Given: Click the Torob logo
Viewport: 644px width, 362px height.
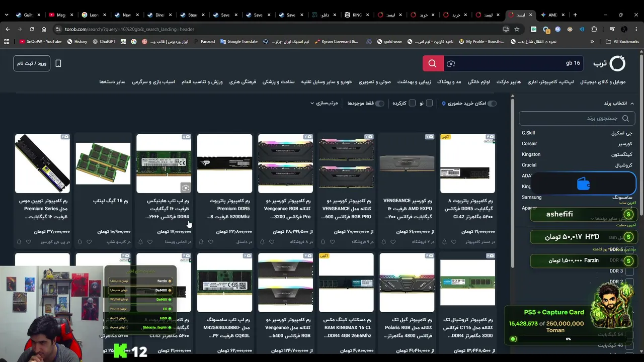Looking at the screenshot, I should point(609,63).
